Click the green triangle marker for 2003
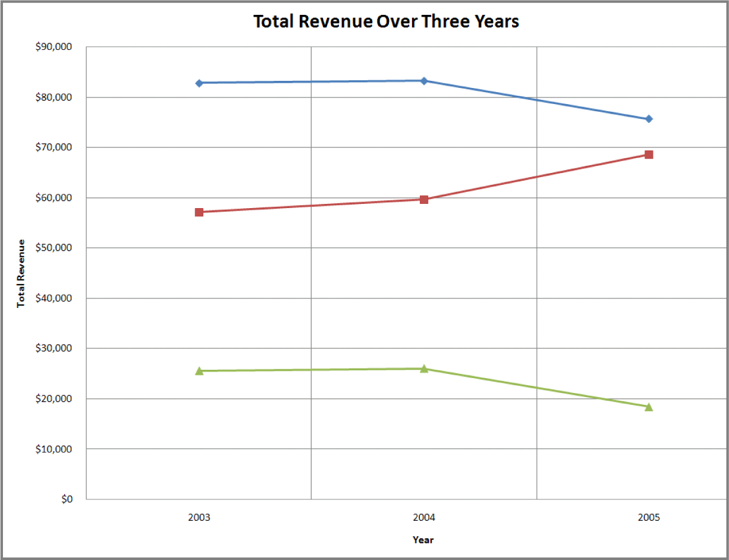 pos(199,370)
